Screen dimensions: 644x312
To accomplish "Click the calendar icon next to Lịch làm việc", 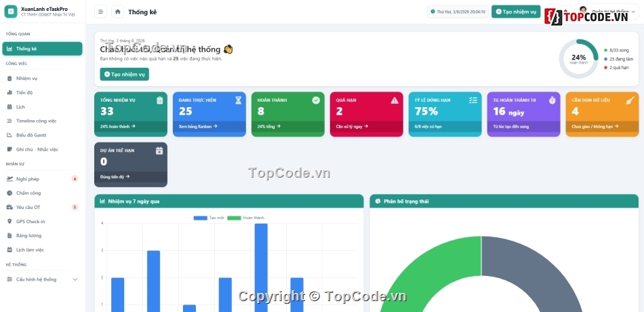I will (x=10, y=250).
